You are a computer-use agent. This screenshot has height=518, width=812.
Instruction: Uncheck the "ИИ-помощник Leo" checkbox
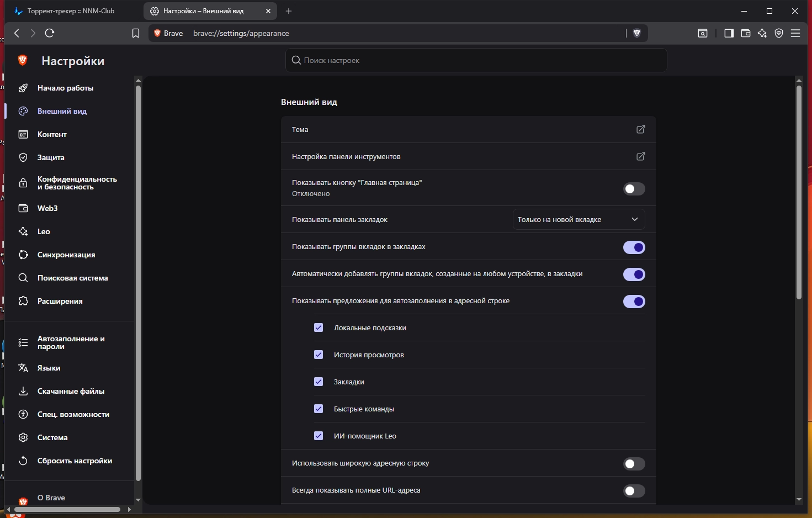[319, 436]
